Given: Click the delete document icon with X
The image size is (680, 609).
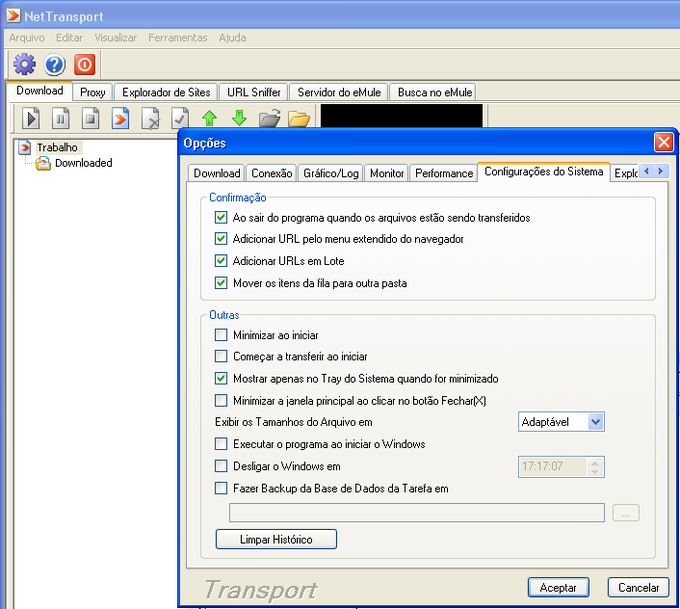Looking at the screenshot, I should coord(150,118).
